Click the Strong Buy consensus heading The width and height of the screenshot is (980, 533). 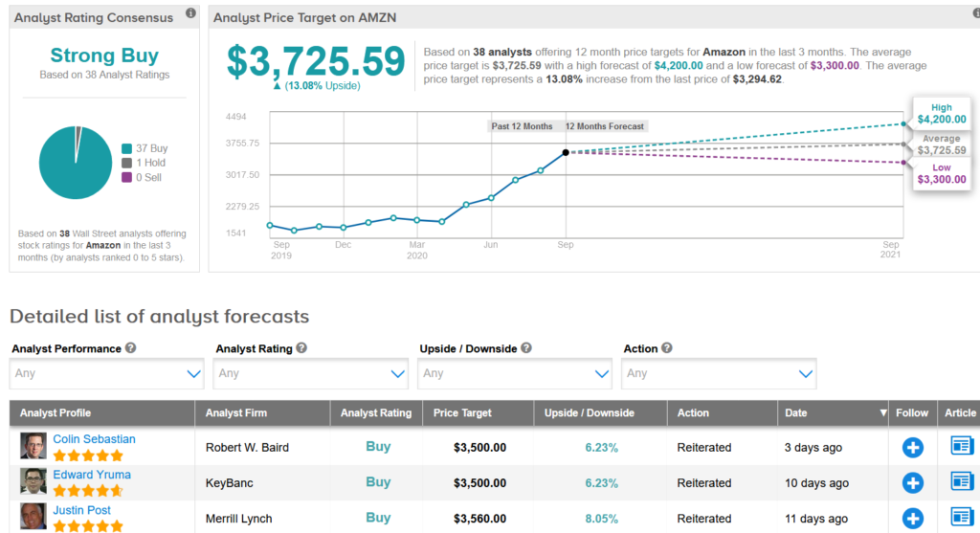[104, 55]
